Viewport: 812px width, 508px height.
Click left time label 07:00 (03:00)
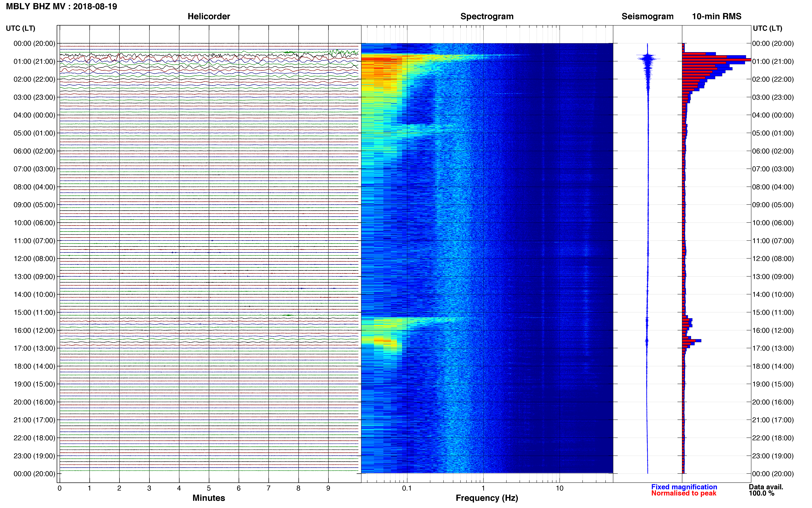(x=34, y=169)
